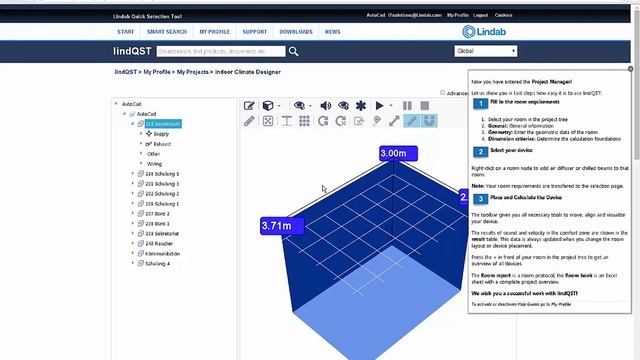Click the eye with magnifier view icon
This screenshot has width=640, height=360.
click(x=299, y=106)
